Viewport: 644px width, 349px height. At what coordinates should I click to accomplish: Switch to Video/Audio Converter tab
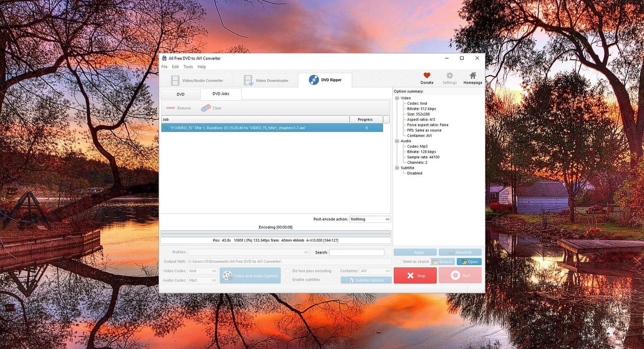pos(197,81)
